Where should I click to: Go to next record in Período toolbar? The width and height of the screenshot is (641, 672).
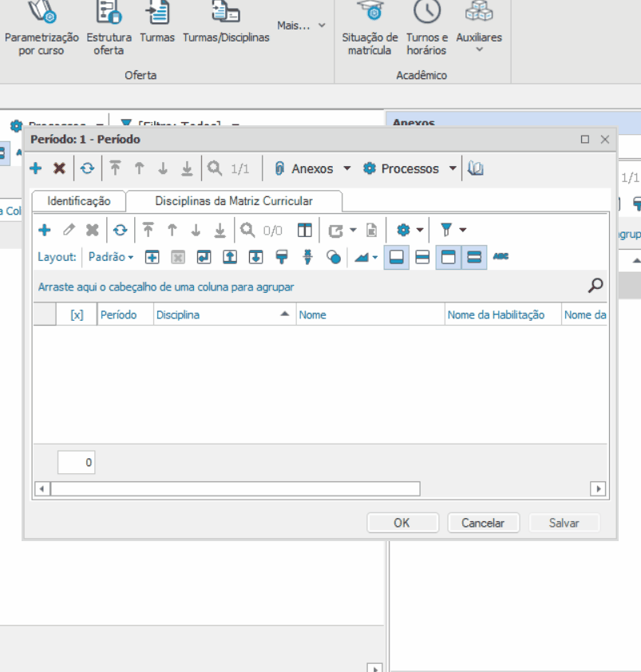point(163,168)
